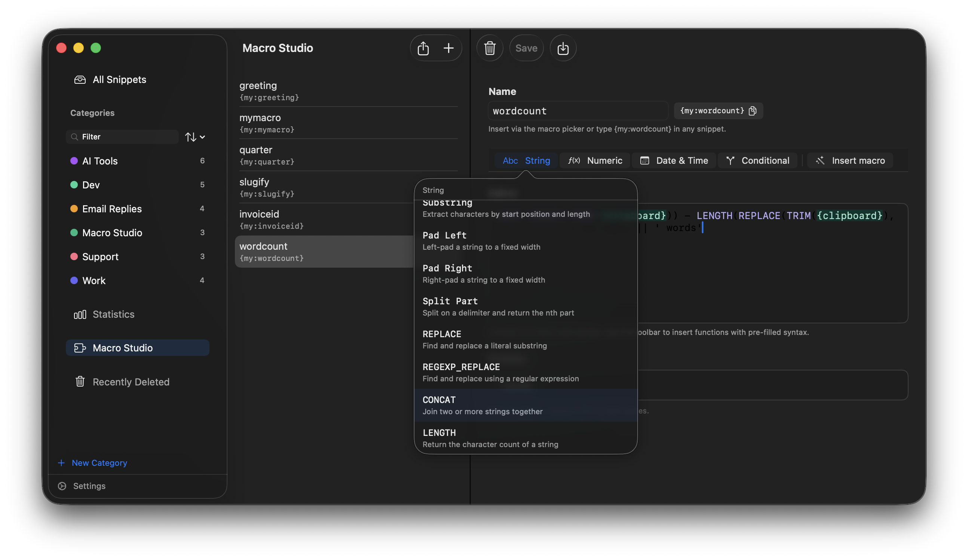Click the import/download icon beside Save
Viewport: 968px width, 560px height.
[x=563, y=48]
